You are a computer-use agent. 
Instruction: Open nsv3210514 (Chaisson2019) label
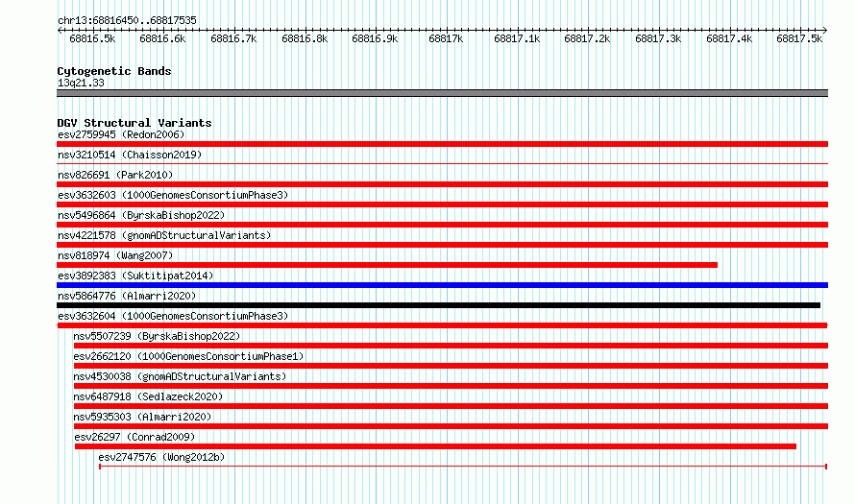[130, 155]
